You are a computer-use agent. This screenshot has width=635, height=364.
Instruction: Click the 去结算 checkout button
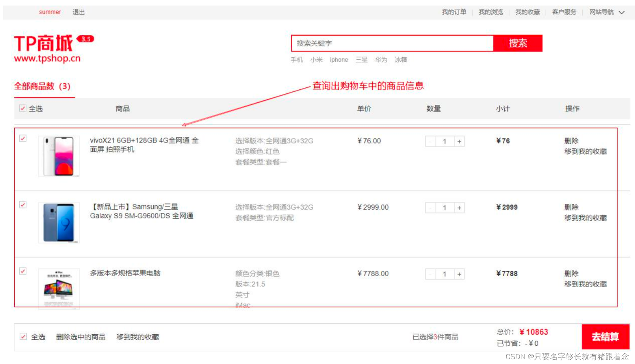tap(605, 337)
